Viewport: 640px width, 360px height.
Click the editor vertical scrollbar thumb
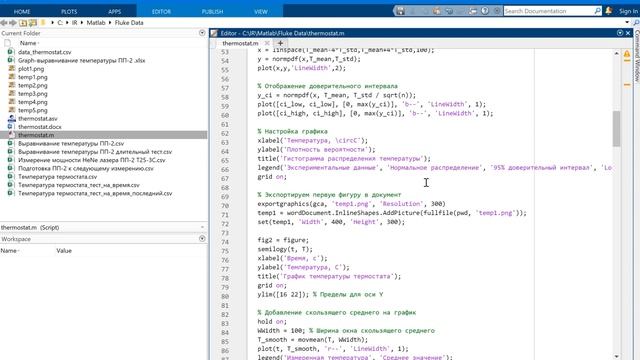point(616,129)
